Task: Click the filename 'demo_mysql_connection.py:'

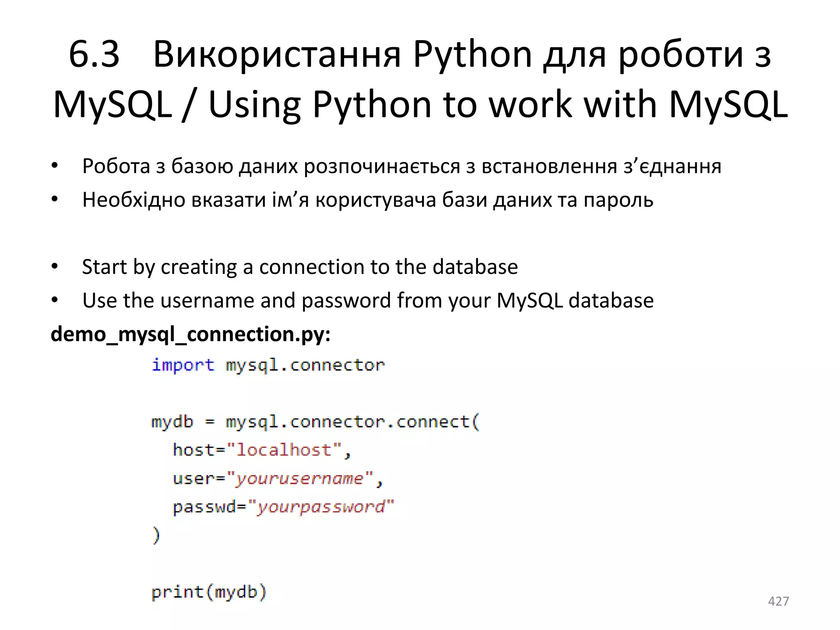Action: [x=191, y=334]
